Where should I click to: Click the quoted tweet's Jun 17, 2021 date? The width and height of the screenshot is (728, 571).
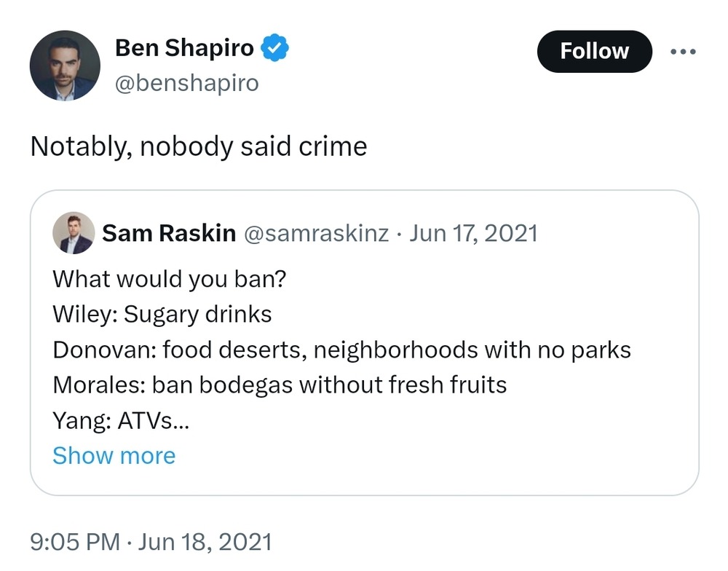click(474, 233)
